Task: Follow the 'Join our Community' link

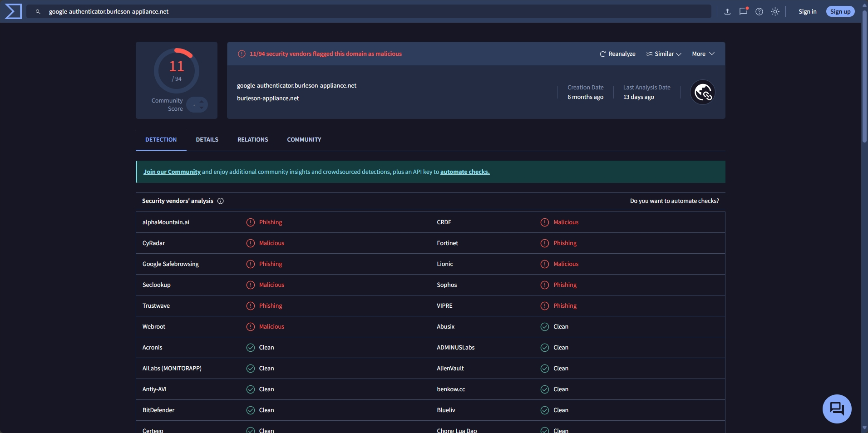Action: point(172,172)
